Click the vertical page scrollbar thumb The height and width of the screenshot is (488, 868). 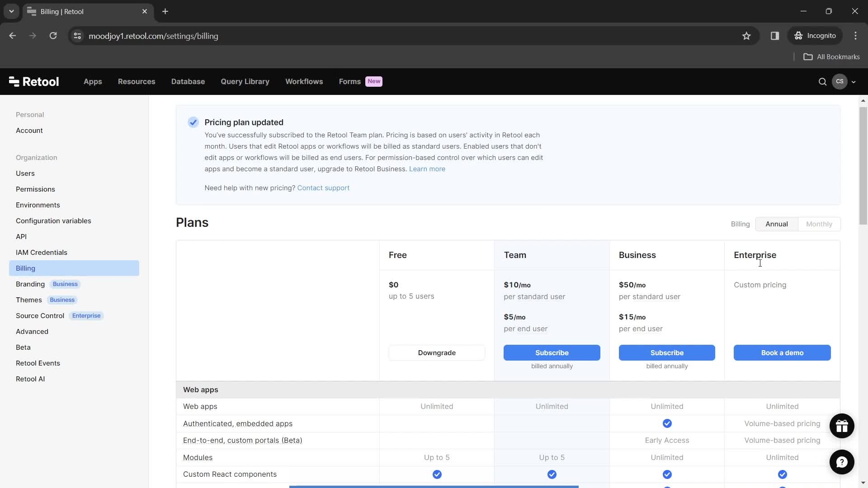coord(863,165)
